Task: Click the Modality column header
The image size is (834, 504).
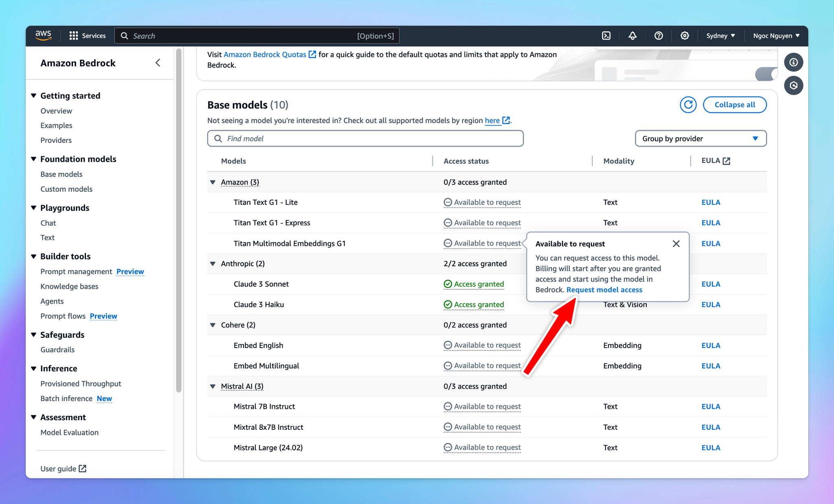Action: (619, 161)
